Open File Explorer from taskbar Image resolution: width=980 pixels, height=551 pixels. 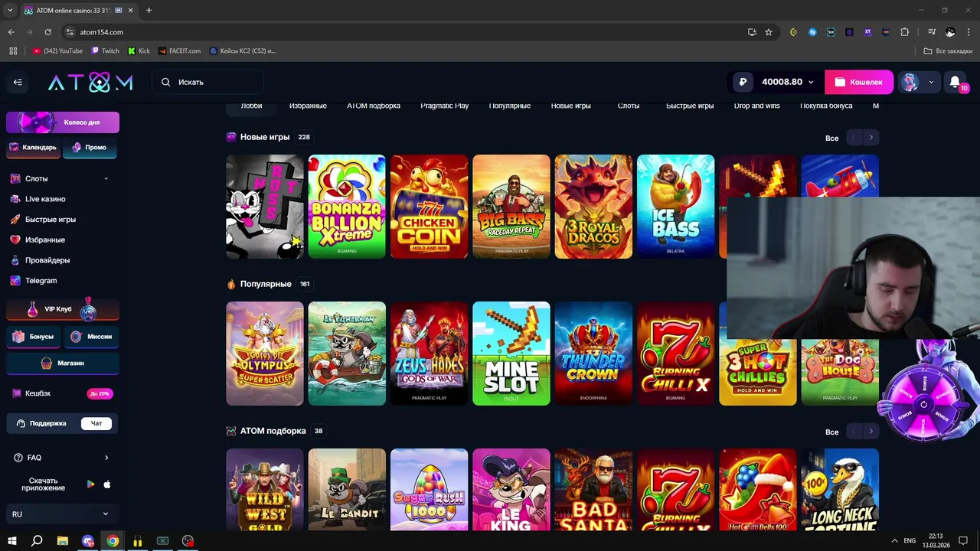click(x=63, y=541)
